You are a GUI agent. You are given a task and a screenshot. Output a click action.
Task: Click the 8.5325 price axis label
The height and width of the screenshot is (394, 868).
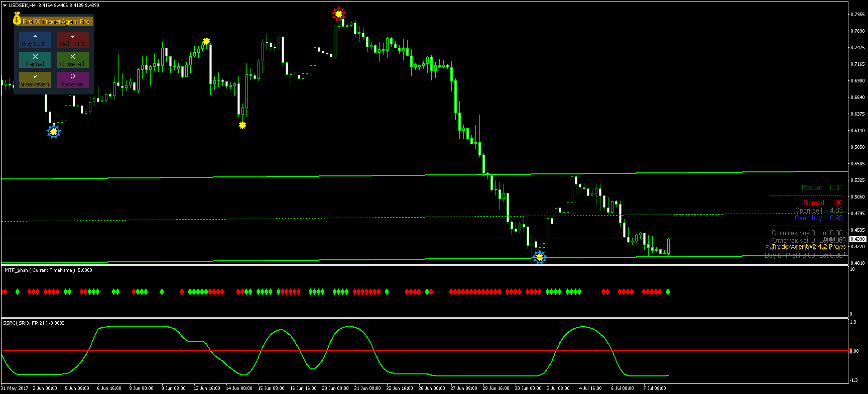click(857, 180)
